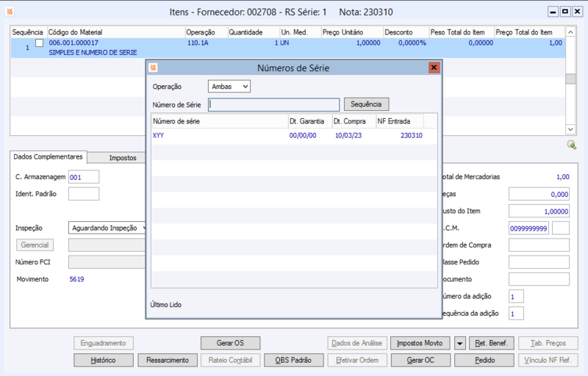Click the NF Entrada column header

400,121
